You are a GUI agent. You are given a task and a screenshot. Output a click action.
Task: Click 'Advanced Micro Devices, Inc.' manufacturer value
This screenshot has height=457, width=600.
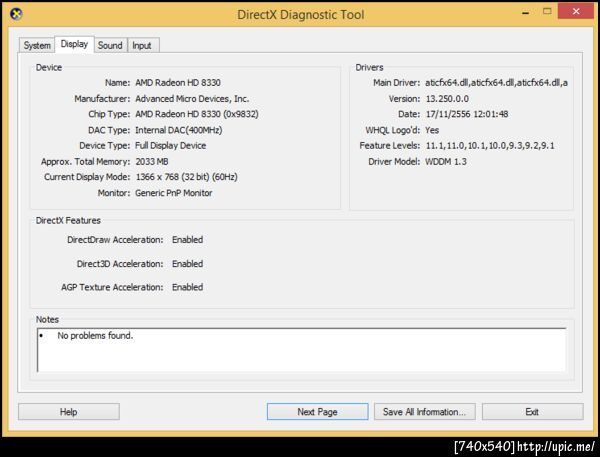(192, 99)
